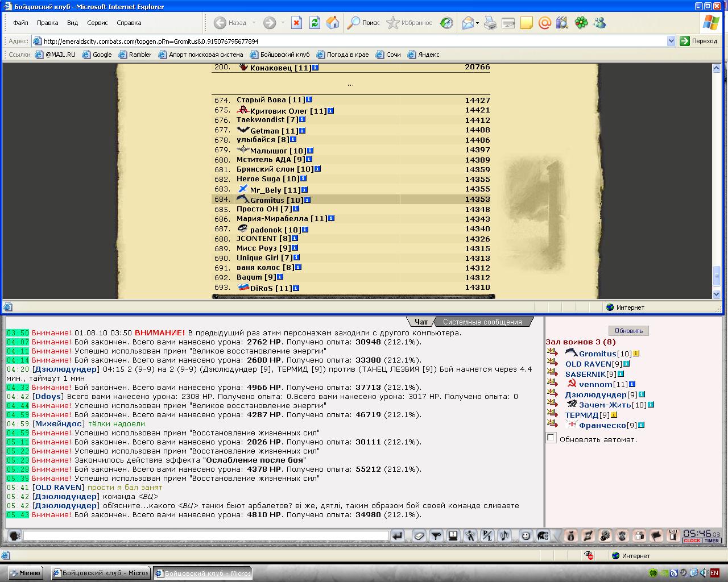728x582 pixels.
Task: Click the ranking page vertical scrollbar
Action: point(717,182)
